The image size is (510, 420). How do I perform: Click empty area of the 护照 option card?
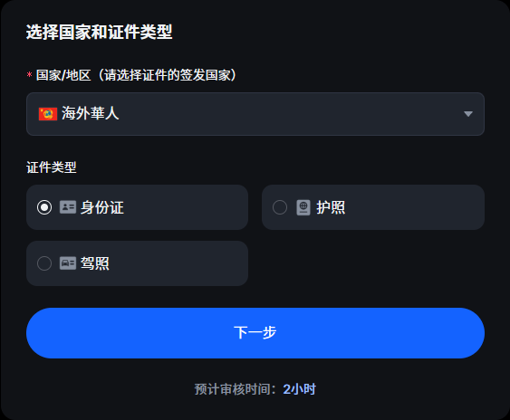(413, 207)
